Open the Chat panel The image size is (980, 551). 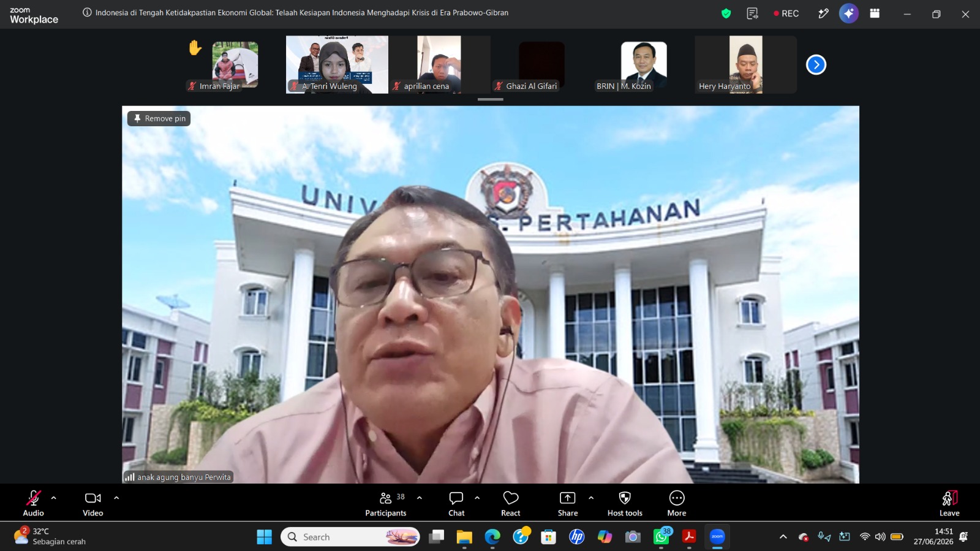tap(456, 503)
